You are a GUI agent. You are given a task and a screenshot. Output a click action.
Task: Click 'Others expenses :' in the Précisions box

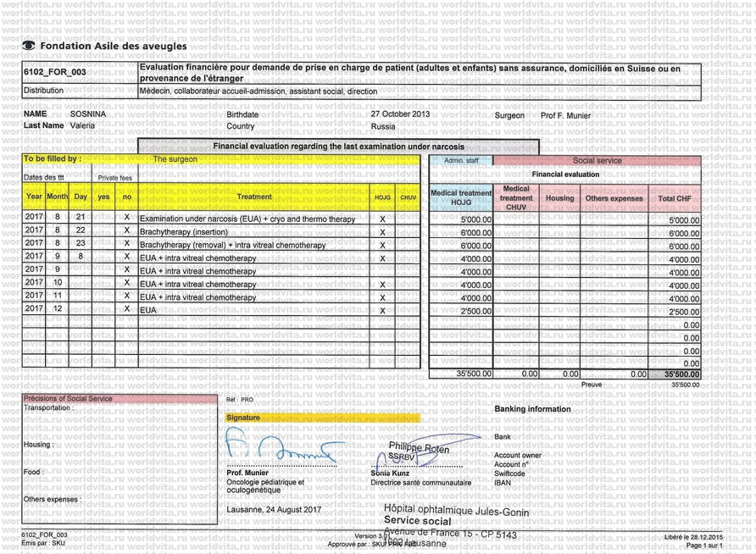coord(52,500)
